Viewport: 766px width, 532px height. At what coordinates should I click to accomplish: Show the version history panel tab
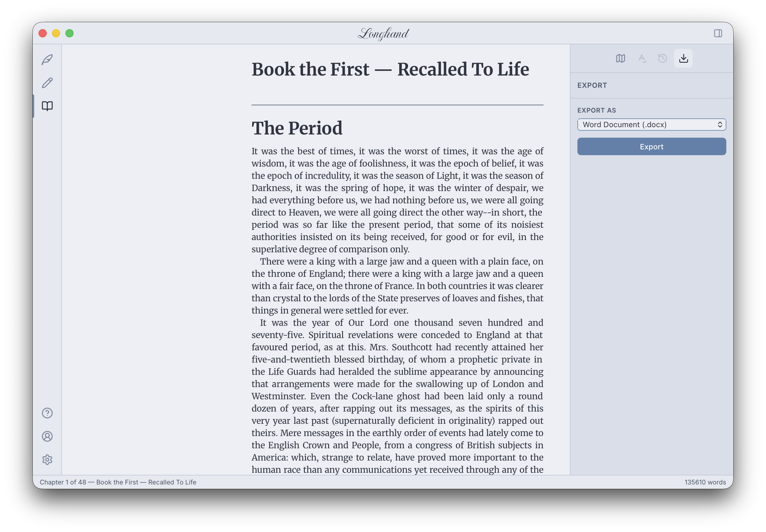662,59
